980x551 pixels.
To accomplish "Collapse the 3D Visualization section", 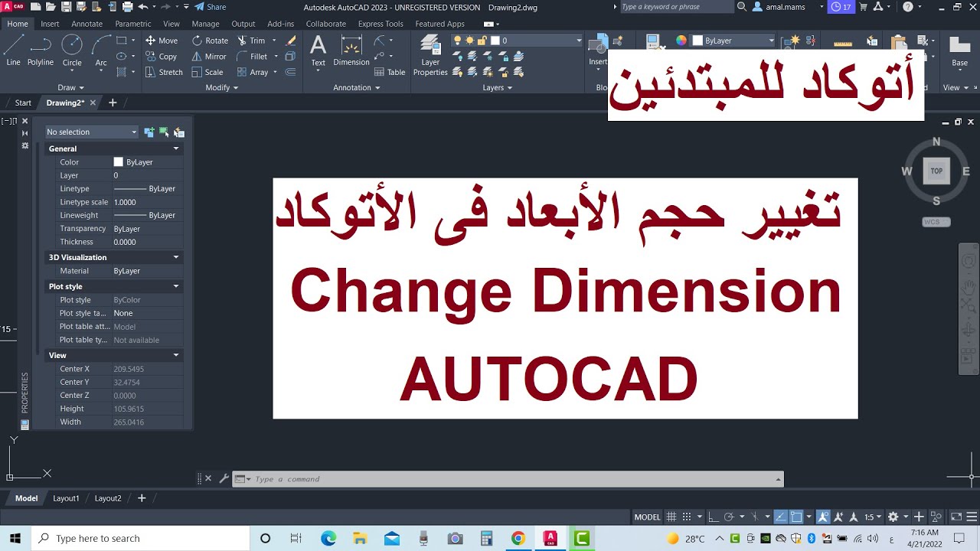I will (176, 257).
